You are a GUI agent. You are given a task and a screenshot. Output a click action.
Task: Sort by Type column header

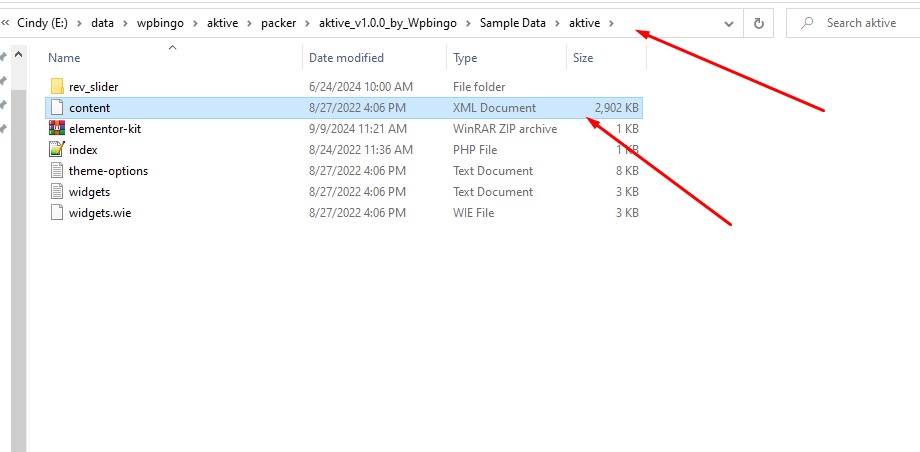click(465, 58)
